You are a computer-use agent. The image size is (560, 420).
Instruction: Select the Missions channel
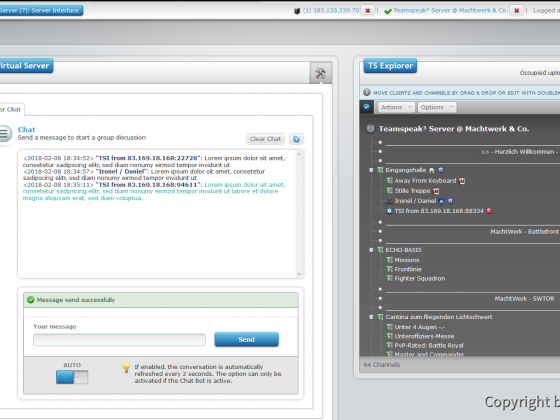407,260
